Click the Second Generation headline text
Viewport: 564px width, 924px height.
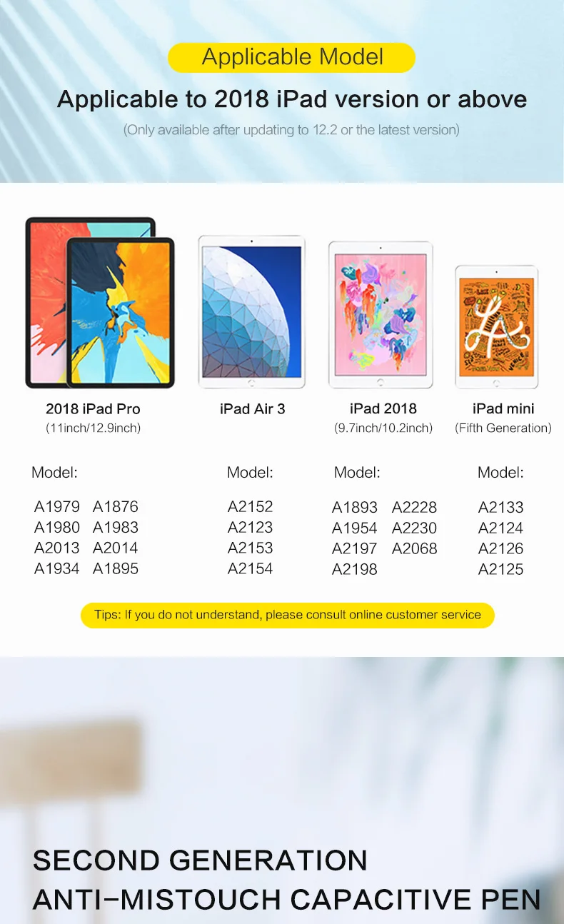[x=200, y=860]
